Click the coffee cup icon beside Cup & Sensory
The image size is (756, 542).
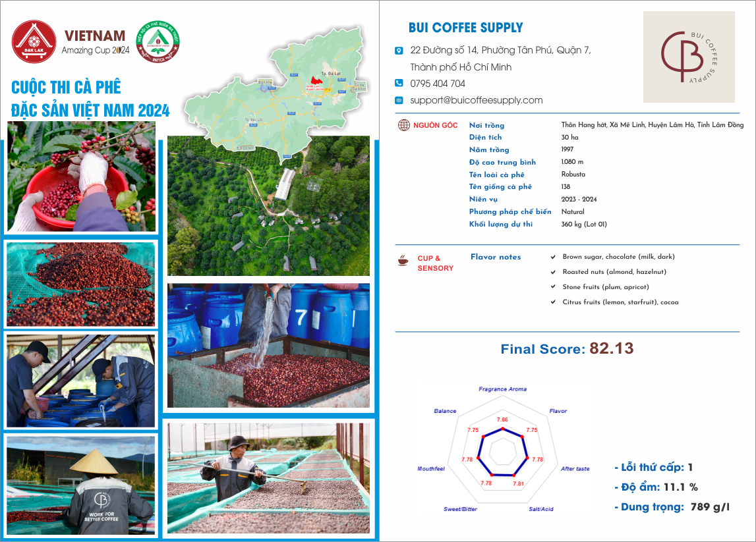[x=403, y=261]
